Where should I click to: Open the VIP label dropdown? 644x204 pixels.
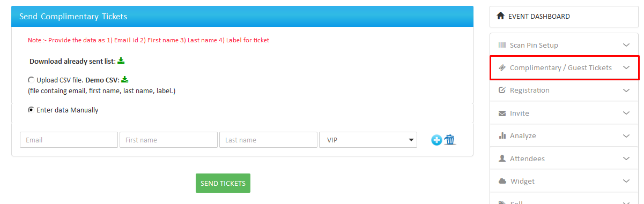[x=368, y=140]
